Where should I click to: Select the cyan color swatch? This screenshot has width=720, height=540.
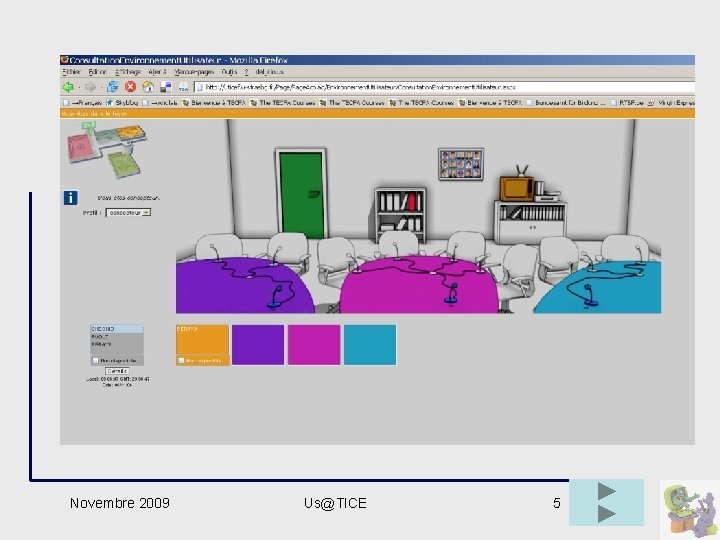[370, 345]
